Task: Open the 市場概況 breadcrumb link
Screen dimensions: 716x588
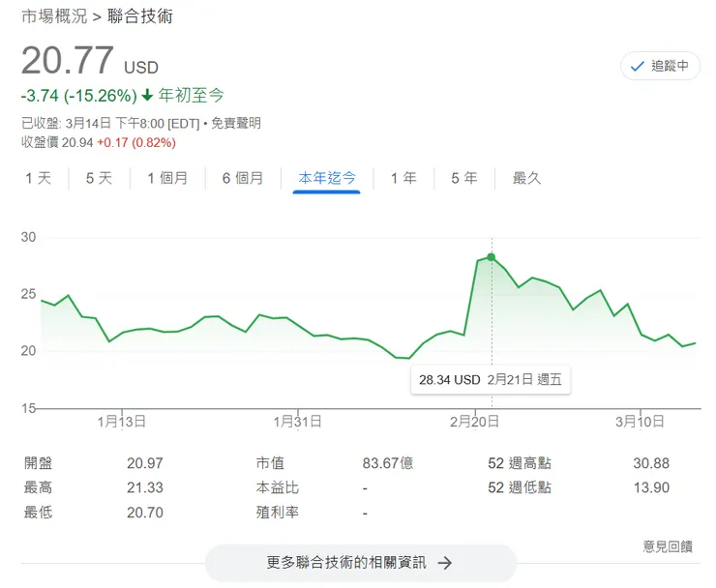Action: pyautogui.click(x=54, y=16)
